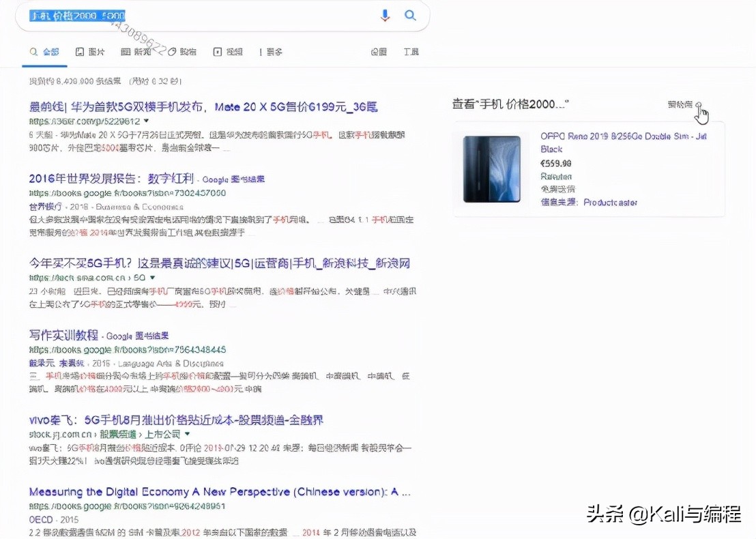This screenshot has width=756, height=539.
Task: Open the 视频 tab
Action: [228, 52]
